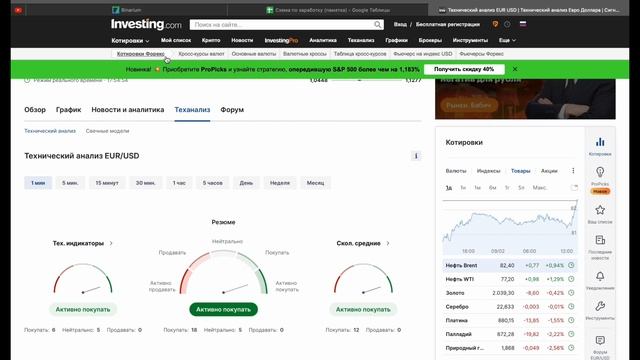The width and height of the screenshot is (640, 360).
Task: Click clock icon in Палладий row
Action: click(571, 334)
